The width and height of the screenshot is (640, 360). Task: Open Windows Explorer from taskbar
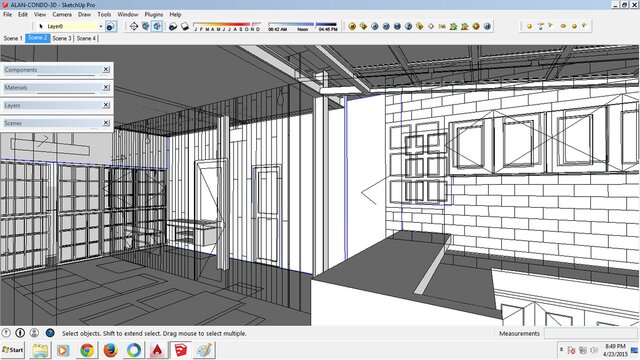40,350
